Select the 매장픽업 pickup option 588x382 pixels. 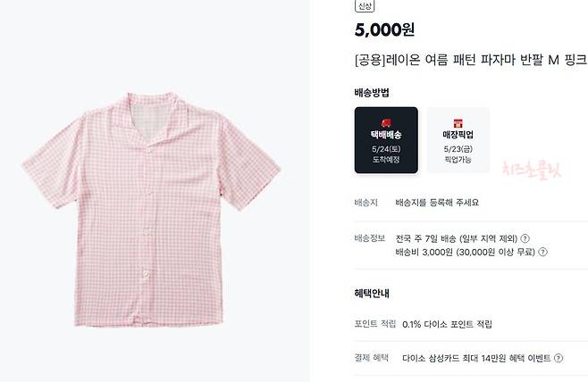pos(458,140)
